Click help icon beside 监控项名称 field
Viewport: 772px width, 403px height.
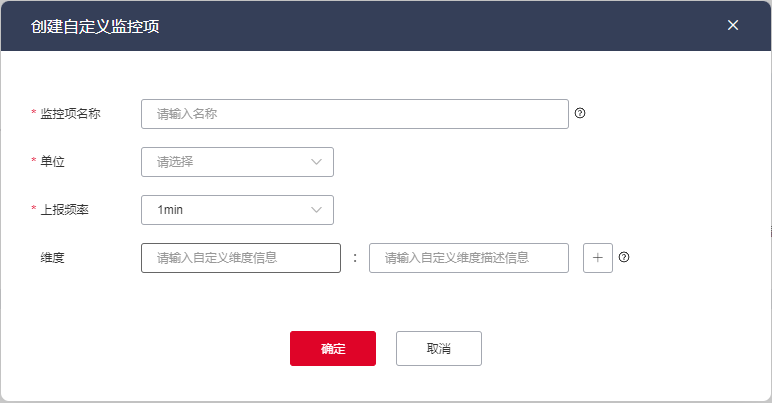[x=580, y=113]
